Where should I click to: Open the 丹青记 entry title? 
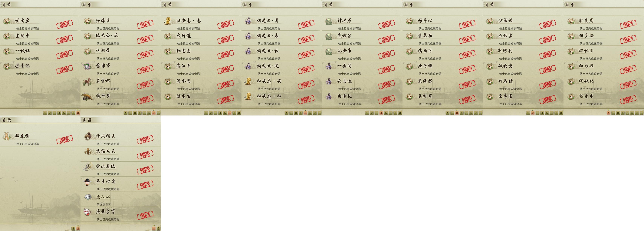pyautogui.click(x=22, y=66)
